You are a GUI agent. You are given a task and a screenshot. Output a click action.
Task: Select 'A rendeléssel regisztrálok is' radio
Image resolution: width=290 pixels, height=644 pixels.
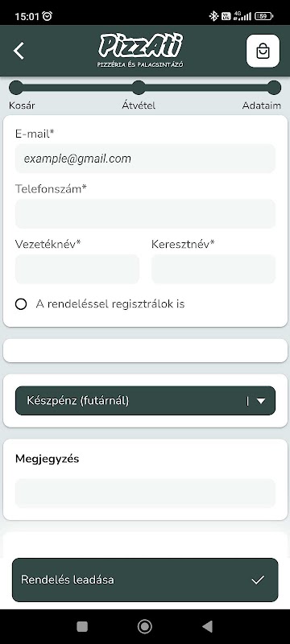tap(21, 304)
